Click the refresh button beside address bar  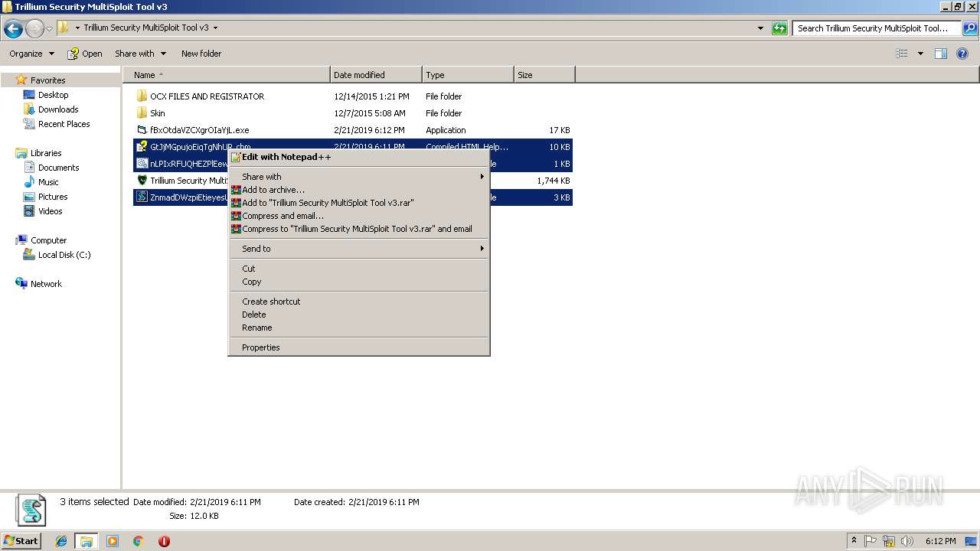point(779,28)
